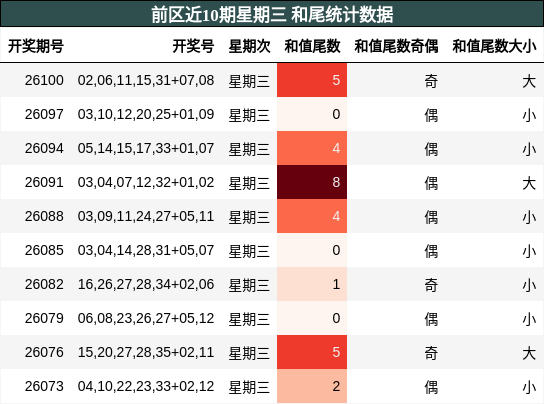Select issue number 26091
Screen dimensions: 544x404
click(44, 183)
